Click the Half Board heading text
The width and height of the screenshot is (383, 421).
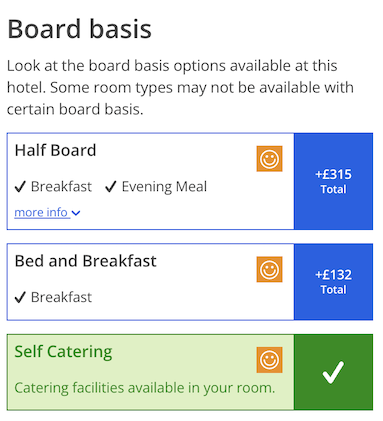point(55,150)
